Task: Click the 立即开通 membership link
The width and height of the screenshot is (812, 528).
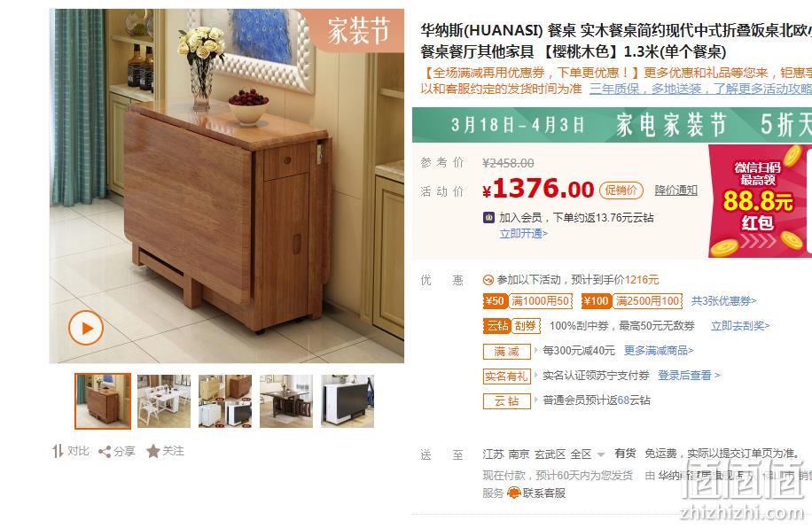Action: coord(524,234)
